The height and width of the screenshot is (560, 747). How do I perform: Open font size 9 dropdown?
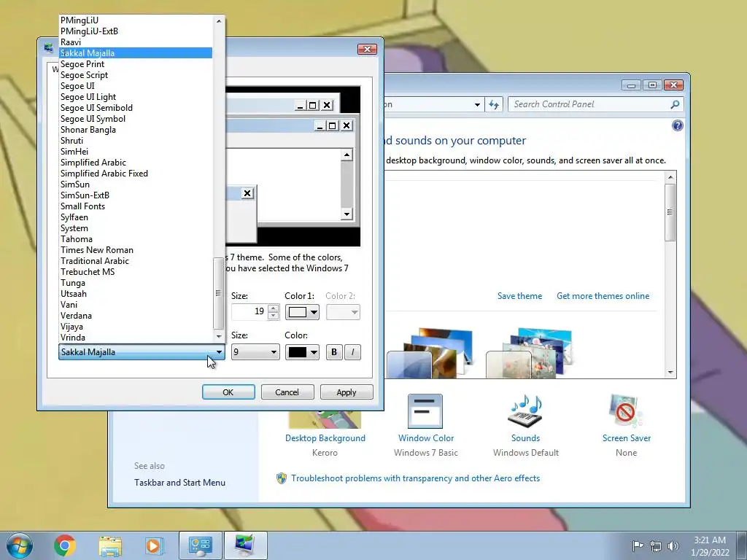point(255,352)
